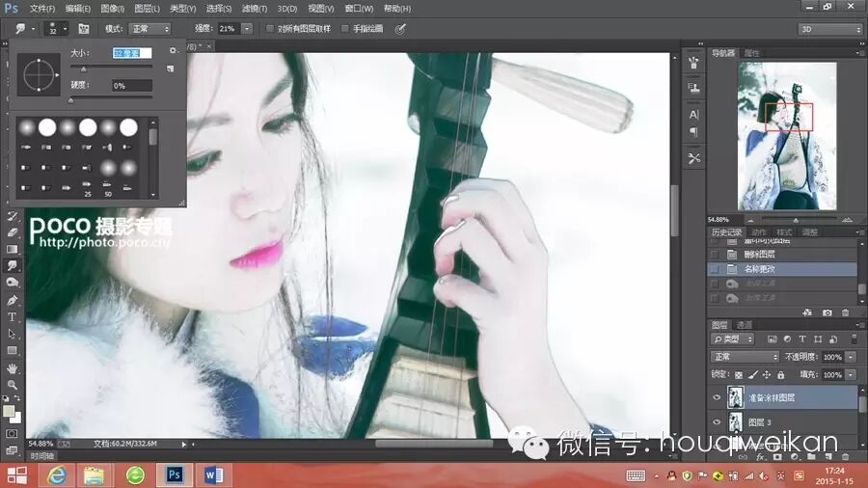
Task: Open tool preset picker arrow beside smudge icon
Action: point(33,29)
